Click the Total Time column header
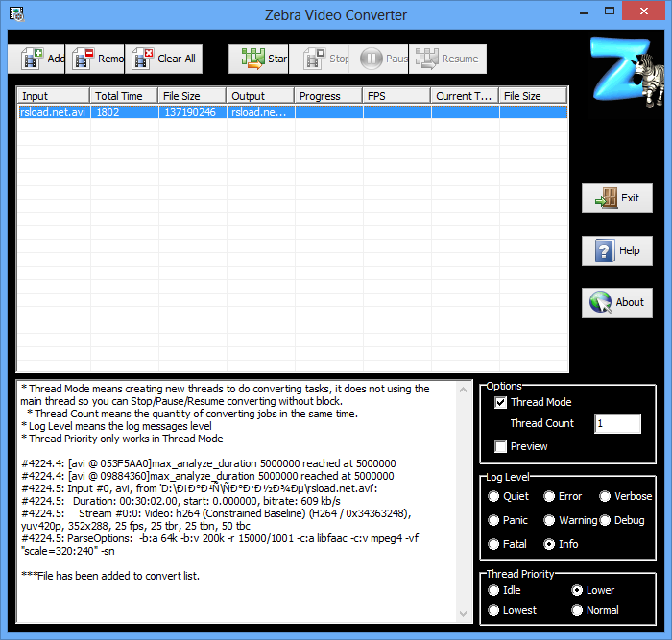This screenshot has width=672, height=640. coord(124,96)
